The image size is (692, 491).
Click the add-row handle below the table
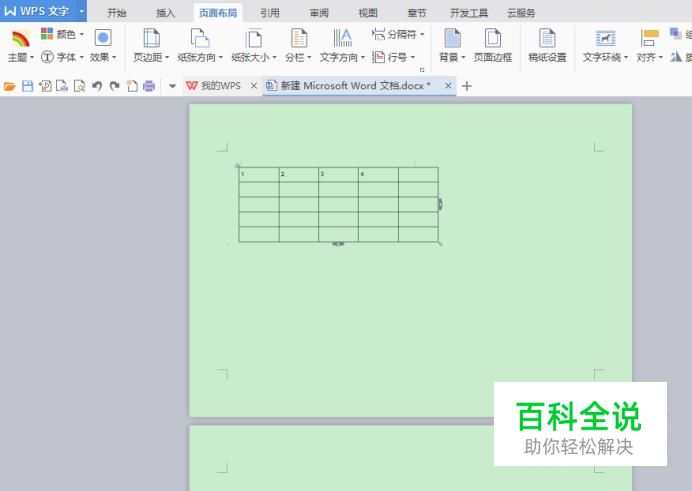(338, 244)
